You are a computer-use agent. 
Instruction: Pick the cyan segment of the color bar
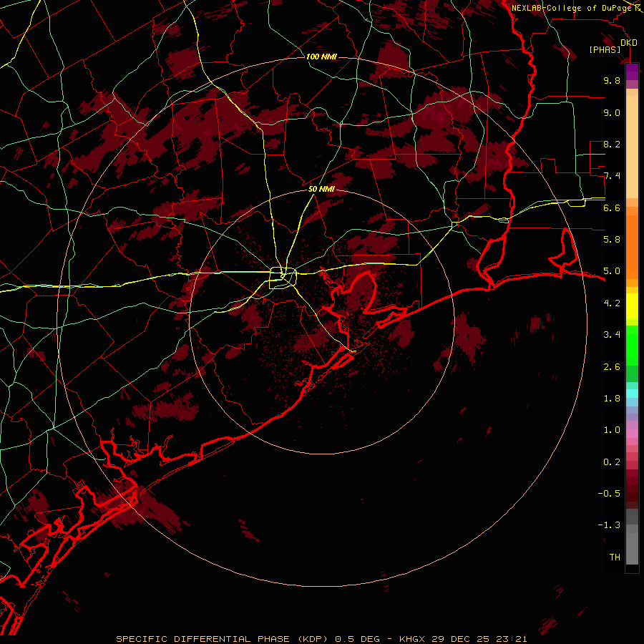632,394
